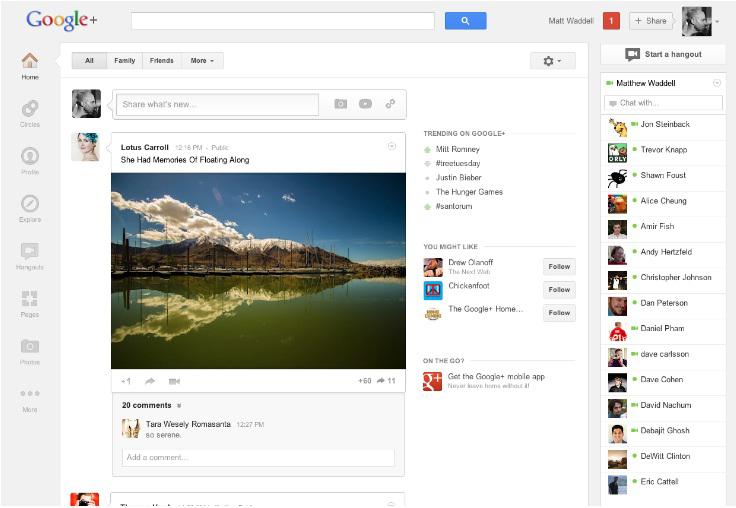Chat with Eric Cattell
Viewport: 736px width, 508px height.
point(663,485)
